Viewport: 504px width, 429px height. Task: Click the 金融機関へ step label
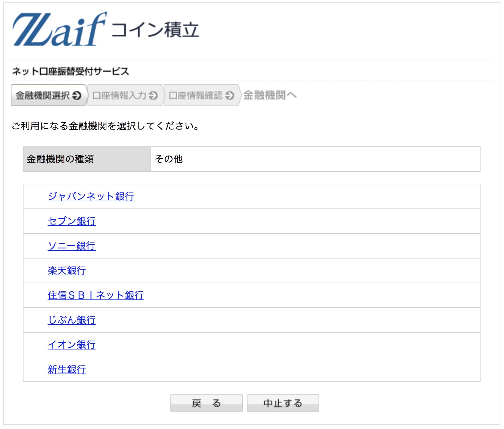coord(269,96)
